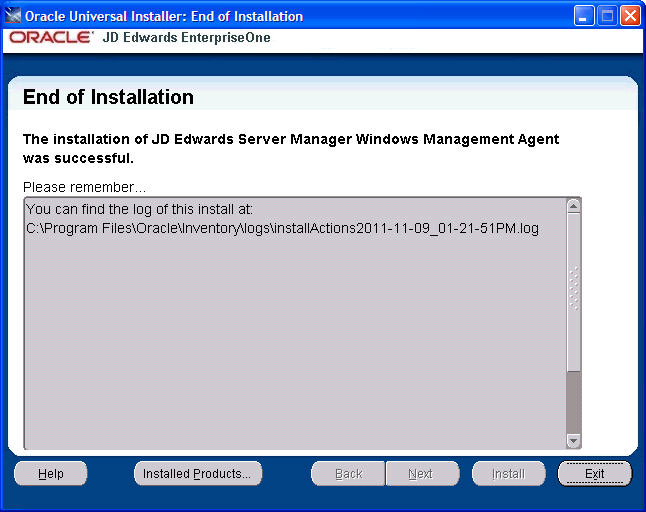Click the red Oracle logo
Image resolution: width=646 pixels, height=512 pixels.
(x=51, y=38)
